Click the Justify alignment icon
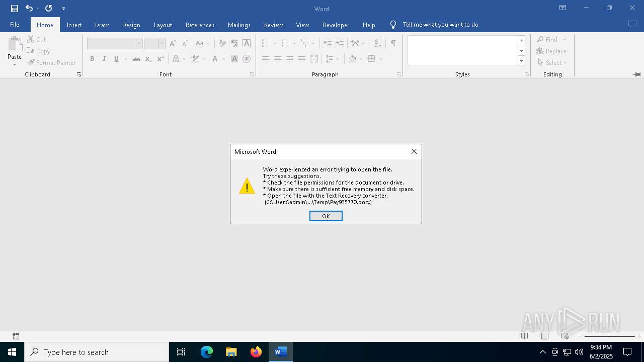Image resolution: width=644 pixels, height=362 pixels. click(302, 59)
